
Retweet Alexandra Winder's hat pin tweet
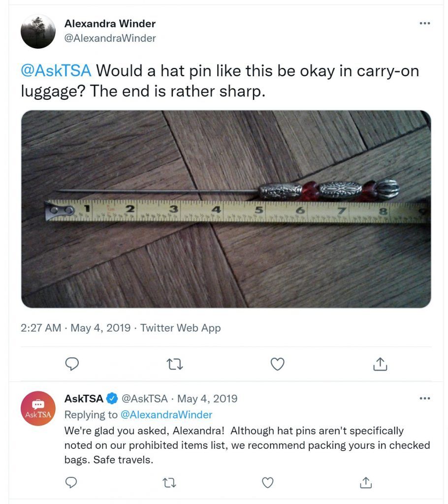point(175,364)
